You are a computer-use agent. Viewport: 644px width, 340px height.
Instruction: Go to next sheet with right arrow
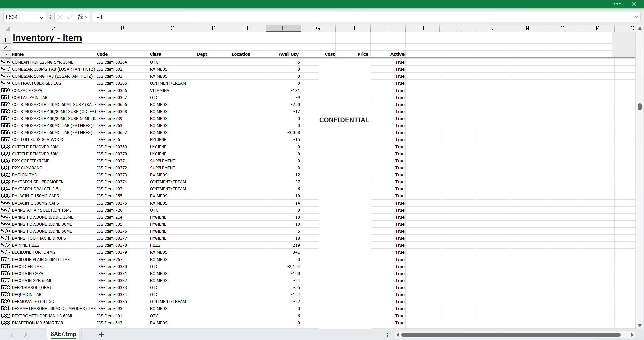[x=25, y=335]
